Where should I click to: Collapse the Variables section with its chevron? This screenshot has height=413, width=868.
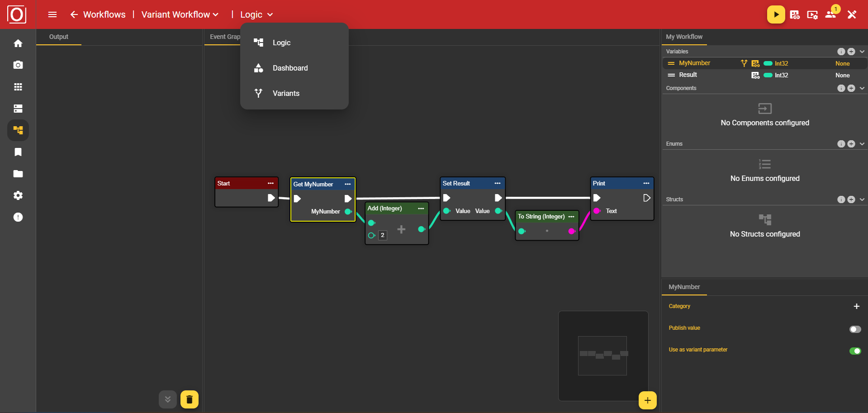click(861, 52)
